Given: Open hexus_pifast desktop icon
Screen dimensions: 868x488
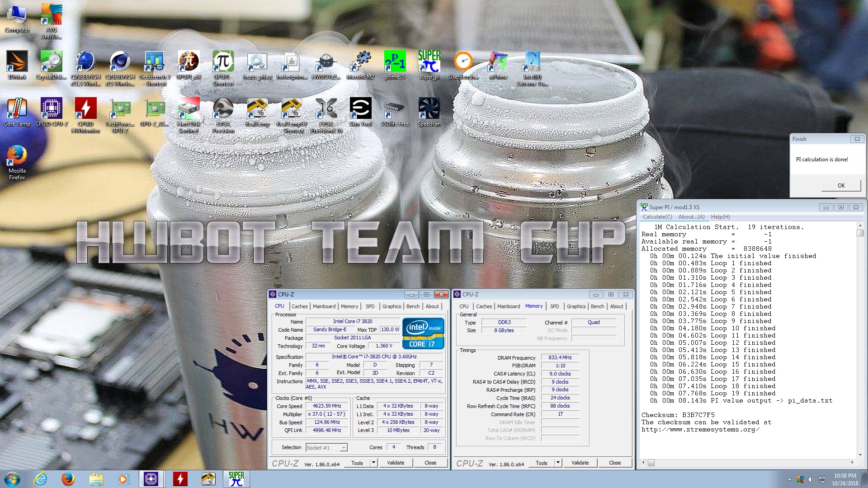Looking at the screenshot, I should coord(257,65).
